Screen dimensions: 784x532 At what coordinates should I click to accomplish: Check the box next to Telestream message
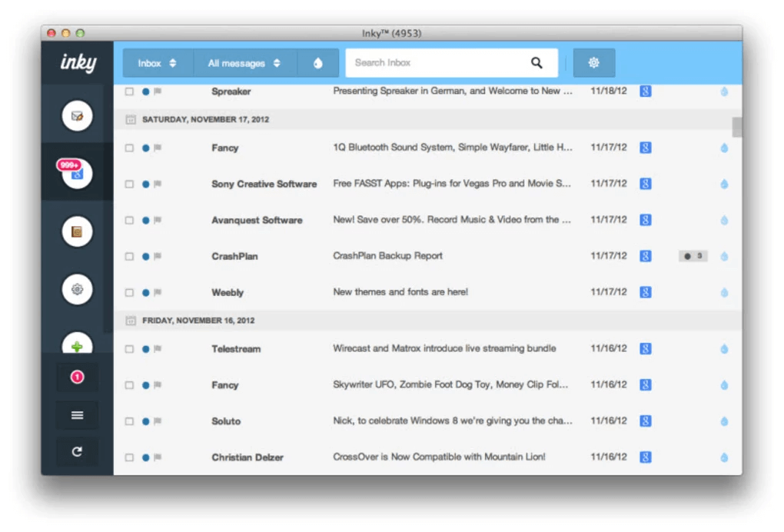click(129, 349)
